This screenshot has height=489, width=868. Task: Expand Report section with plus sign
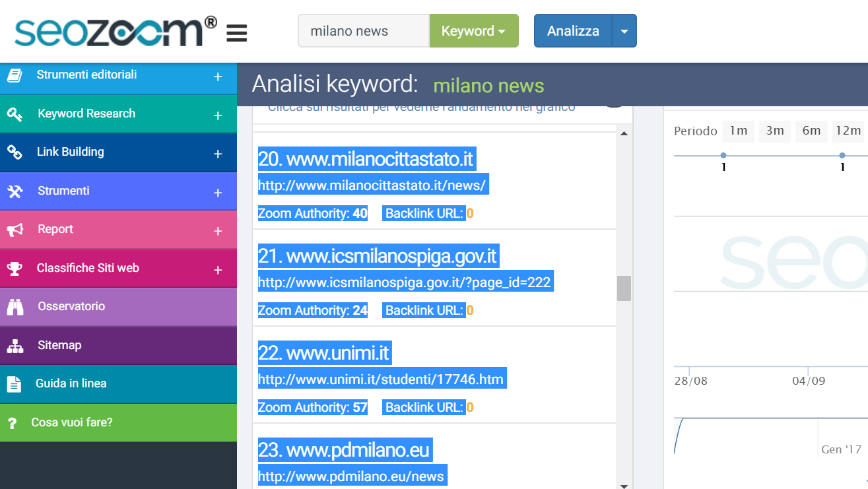pyautogui.click(x=218, y=232)
